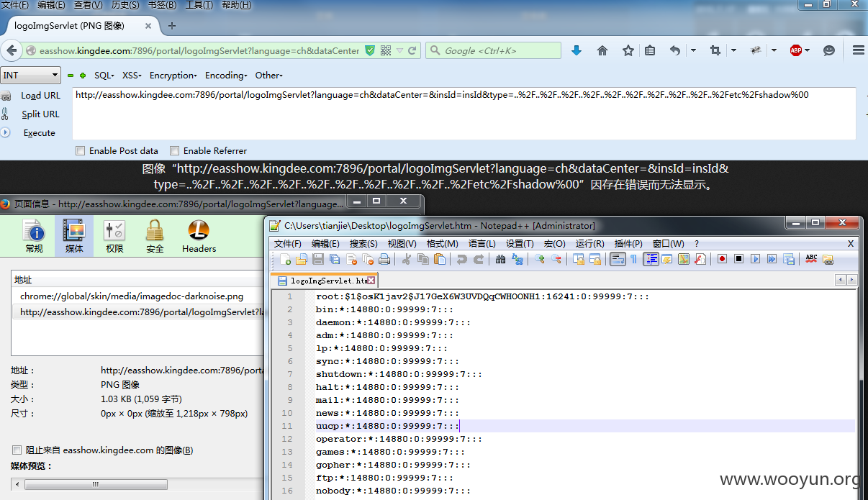Click the Notepad++ record macro red dot icon

tap(722, 260)
